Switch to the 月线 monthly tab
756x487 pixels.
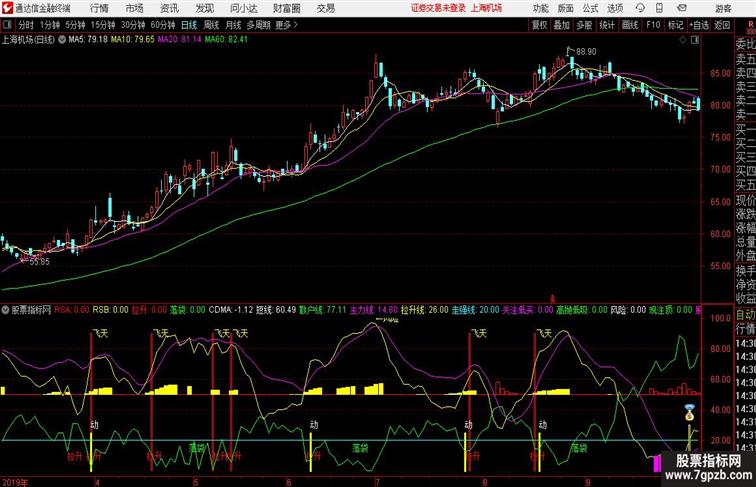click(233, 25)
